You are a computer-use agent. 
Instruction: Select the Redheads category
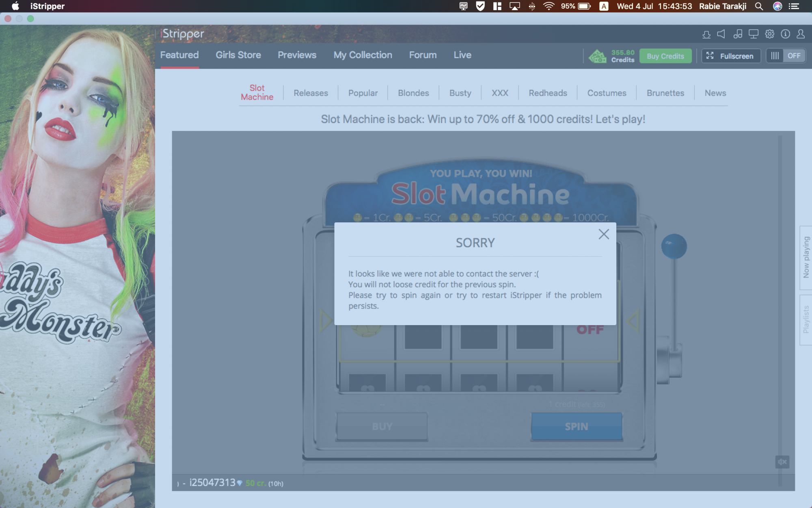548,93
